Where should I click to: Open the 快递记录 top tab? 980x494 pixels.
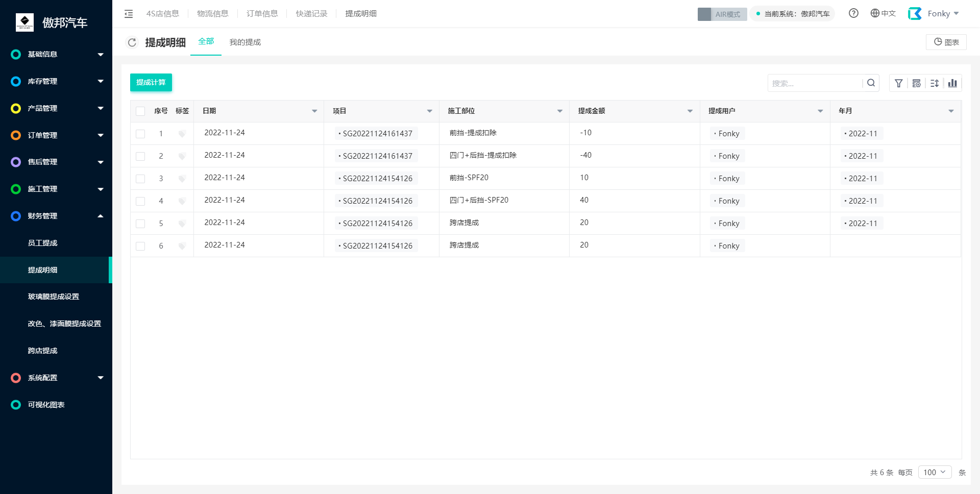tap(311, 14)
